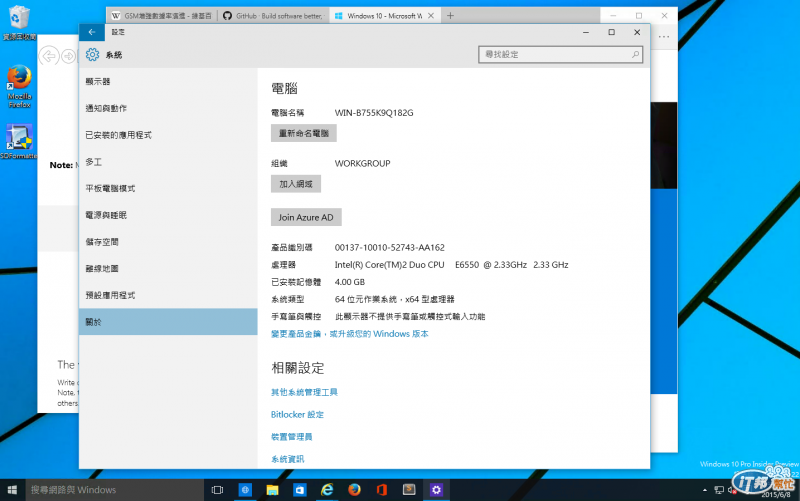Image resolution: width=800 pixels, height=501 pixels.
Task: Open the globe browser icon on the taskbar
Action: coord(245,490)
